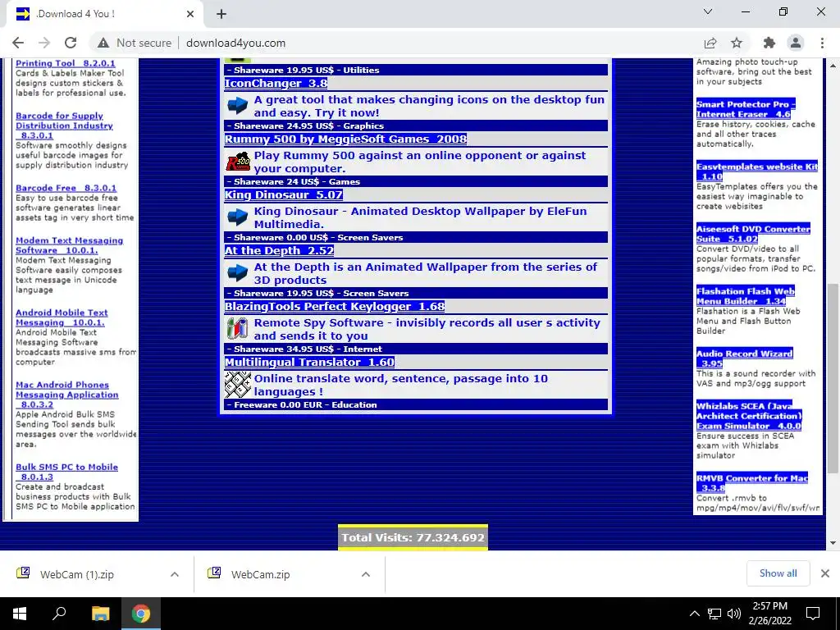Click the Total Visits counter
840x630 pixels.
pos(413,537)
